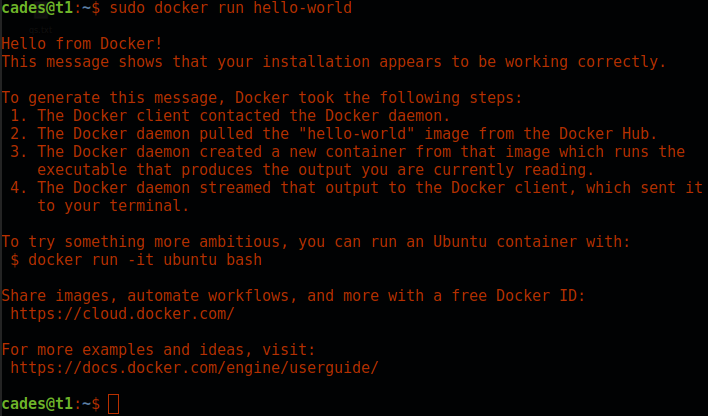Image resolution: width=708 pixels, height=416 pixels.
Task: Click the cloud.docker.com URL
Action: tap(122, 314)
